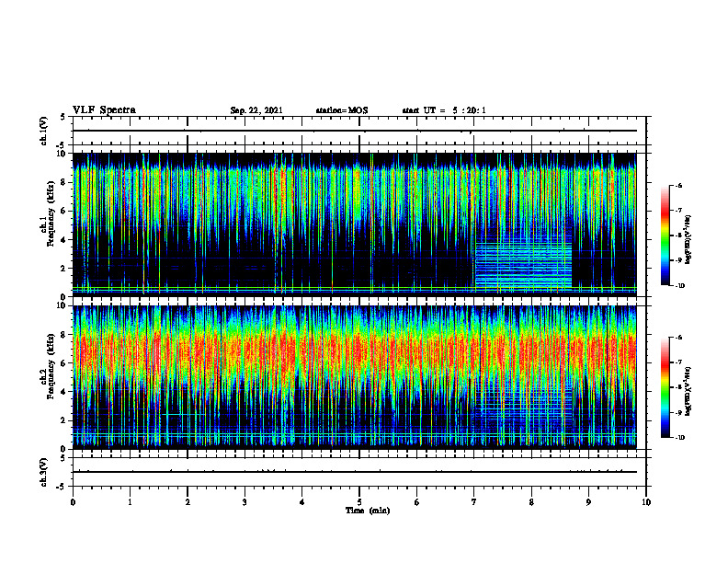Click the time axis tick label "8"
728x563 pixels.
(531, 502)
